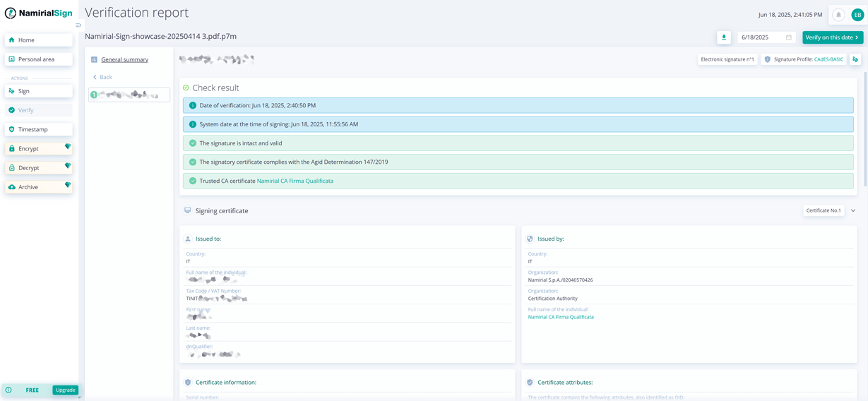
Task: Click the premium diamond icon on Encrypt
Action: 68,147
